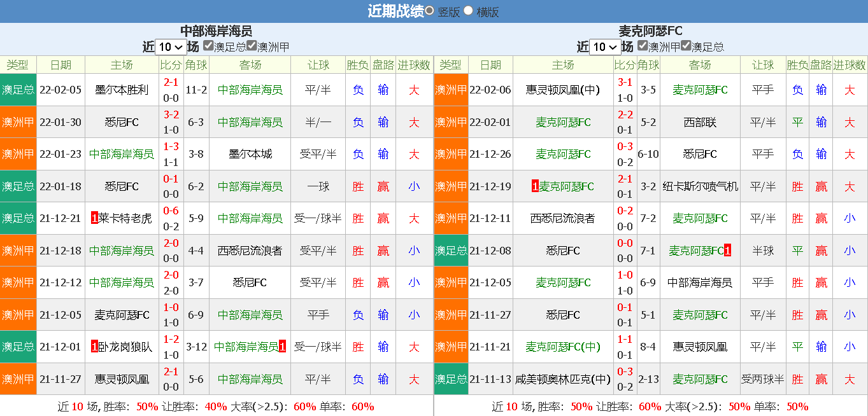Image resolution: width=868 pixels, height=416 pixels.
Task: Select the 竖版 radio button
Action: [430, 10]
